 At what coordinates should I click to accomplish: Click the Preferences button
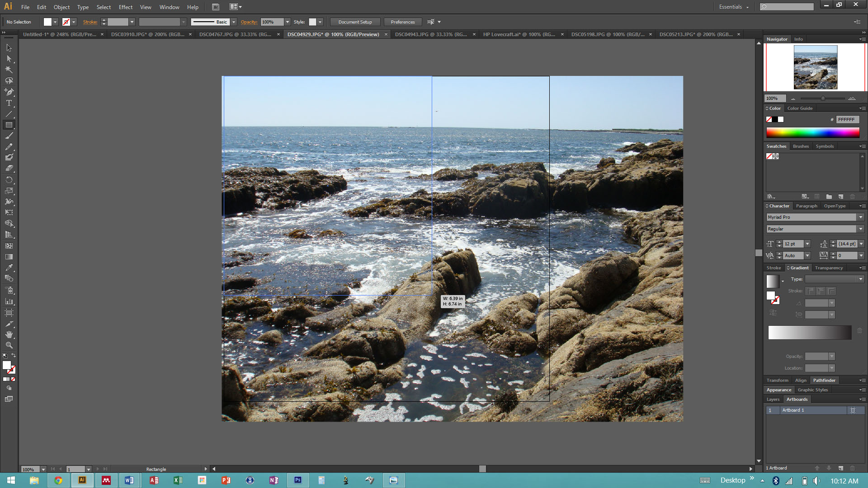(x=402, y=22)
